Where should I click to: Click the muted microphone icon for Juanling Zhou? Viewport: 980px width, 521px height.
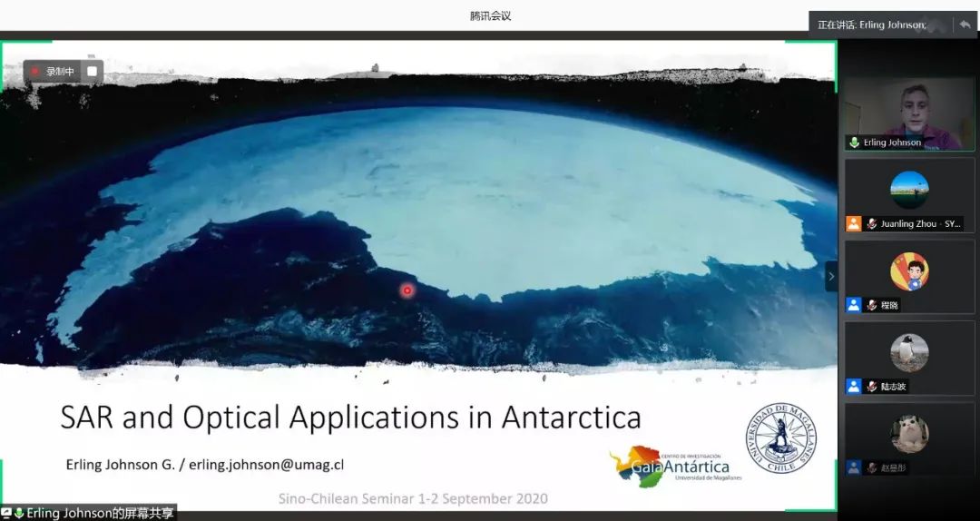(871, 223)
